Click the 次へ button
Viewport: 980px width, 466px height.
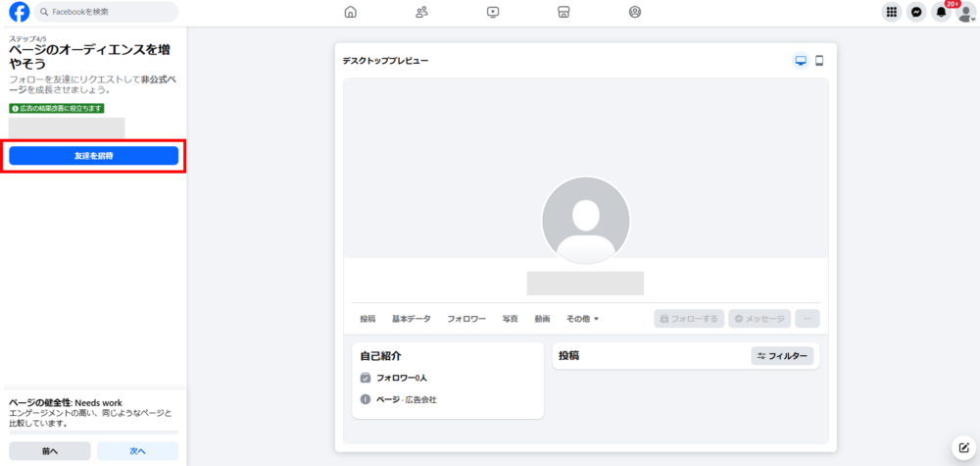pos(137,451)
